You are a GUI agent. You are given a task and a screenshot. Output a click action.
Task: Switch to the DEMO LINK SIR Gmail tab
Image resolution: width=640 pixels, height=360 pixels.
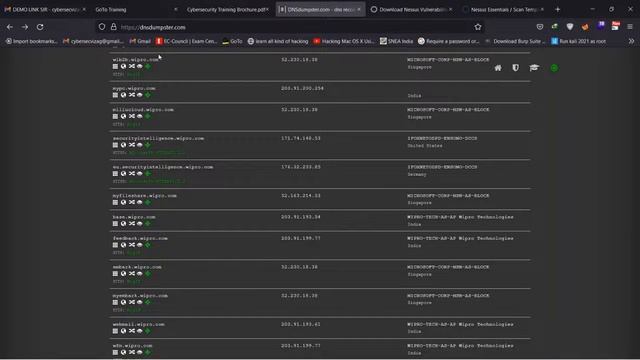point(45,9)
